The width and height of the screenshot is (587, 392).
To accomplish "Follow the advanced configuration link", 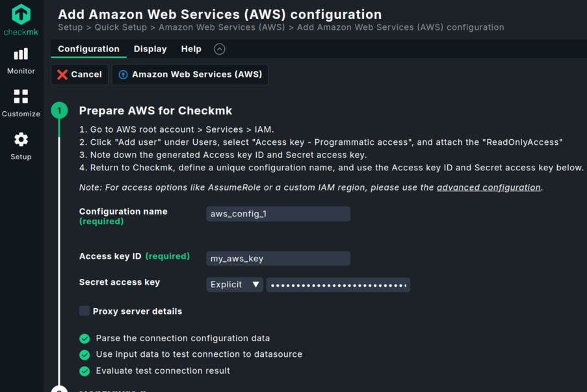I will 488,187.
